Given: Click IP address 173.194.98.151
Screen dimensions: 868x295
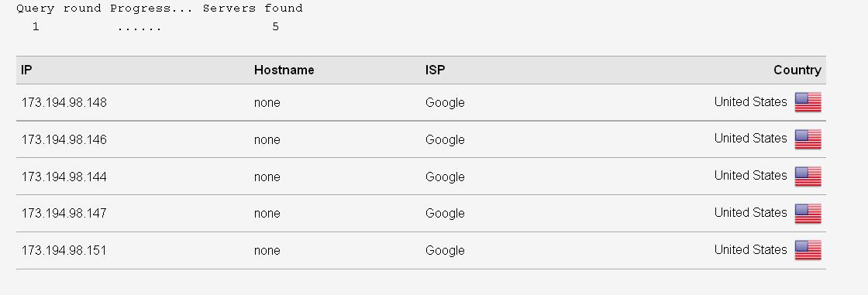Looking at the screenshot, I should click(64, 250).
